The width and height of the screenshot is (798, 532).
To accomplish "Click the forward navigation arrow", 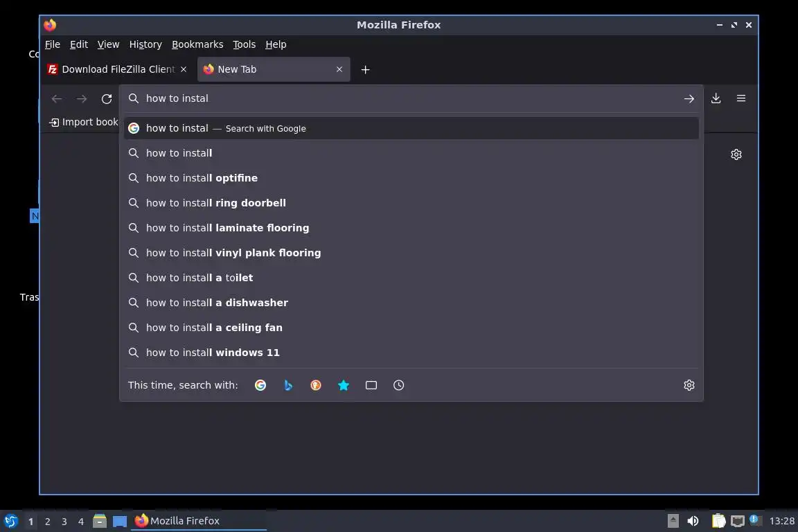I will click(x=82, y=99).
